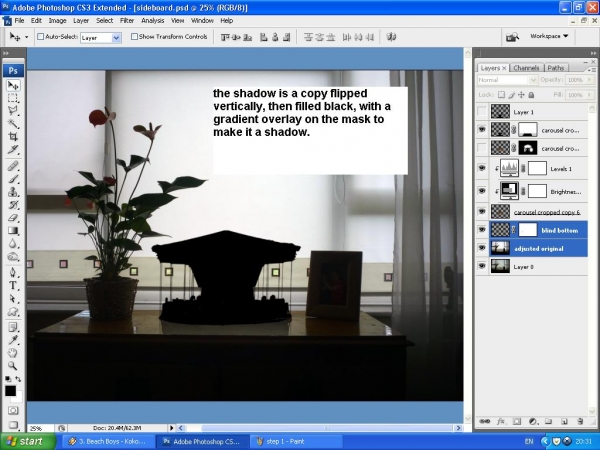Select the Clone Stamp tool
This screenshot has height=450, width=600.
13,192
